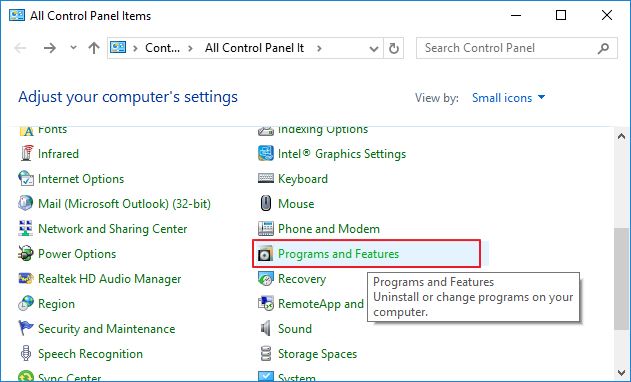Go forward with the Forward arrow

[x=49, y=48]
